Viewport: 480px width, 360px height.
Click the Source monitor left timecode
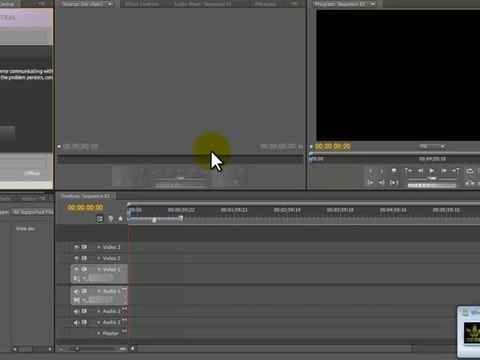(80, 146)
